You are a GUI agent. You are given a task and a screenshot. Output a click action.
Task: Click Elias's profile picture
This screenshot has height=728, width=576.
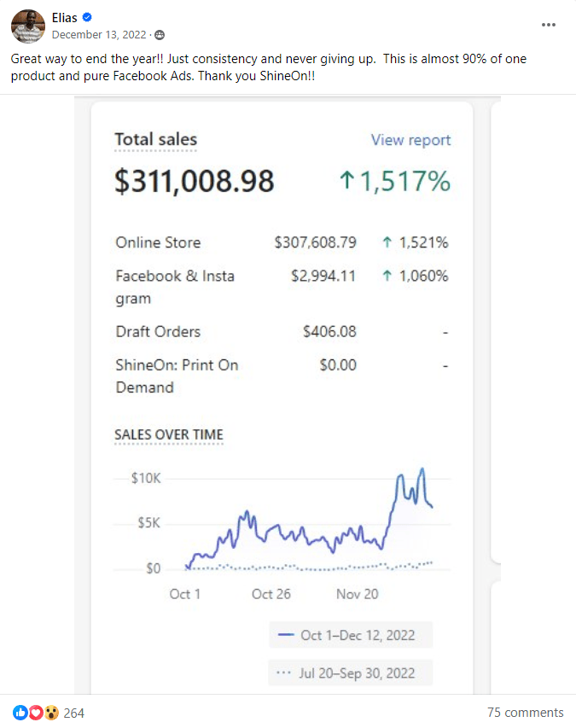coord(28,26)
